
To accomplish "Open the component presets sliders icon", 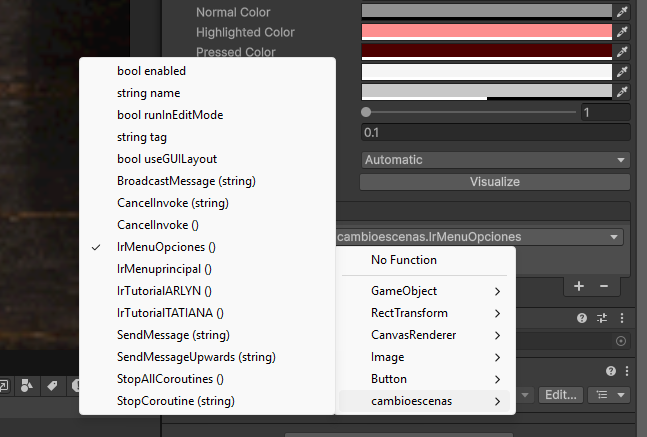I will 601,318.
